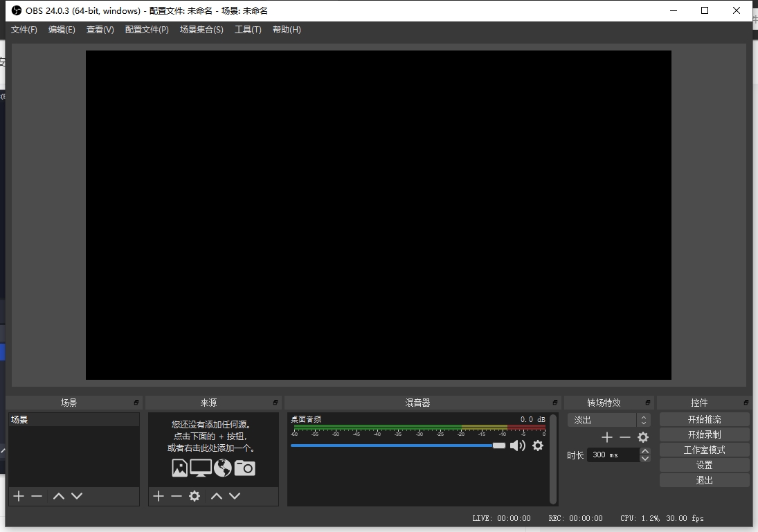Move the selected scene down
This screenshot has height=532, width=758.
pyautogui.click(x=77, y=496)
